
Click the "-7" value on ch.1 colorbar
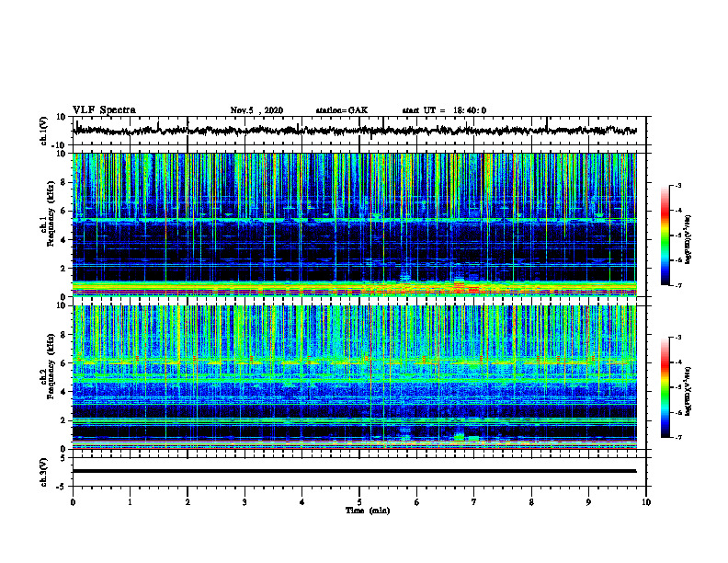tap(677, 285)
